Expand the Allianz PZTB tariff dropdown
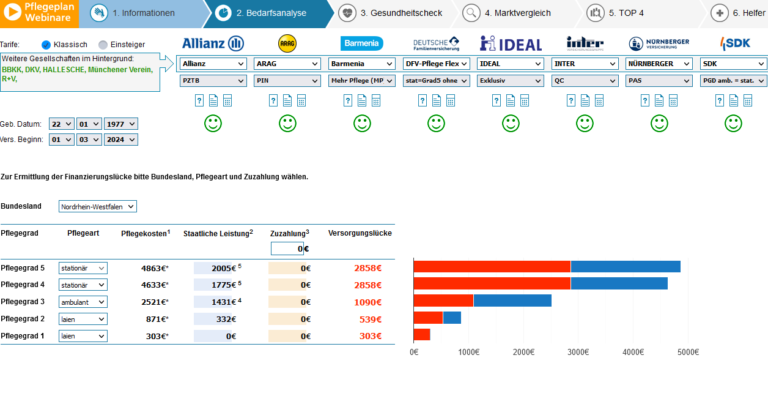768x407 pixels. [x=212, y=81]
